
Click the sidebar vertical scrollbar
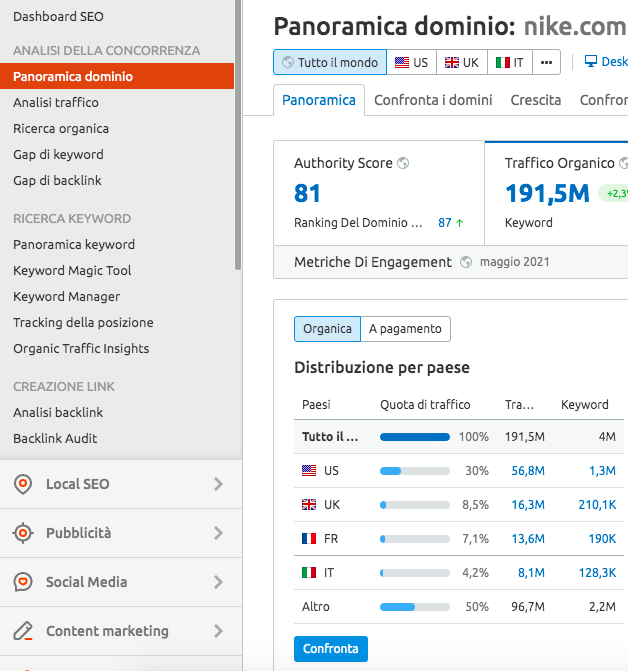point(238,135)
